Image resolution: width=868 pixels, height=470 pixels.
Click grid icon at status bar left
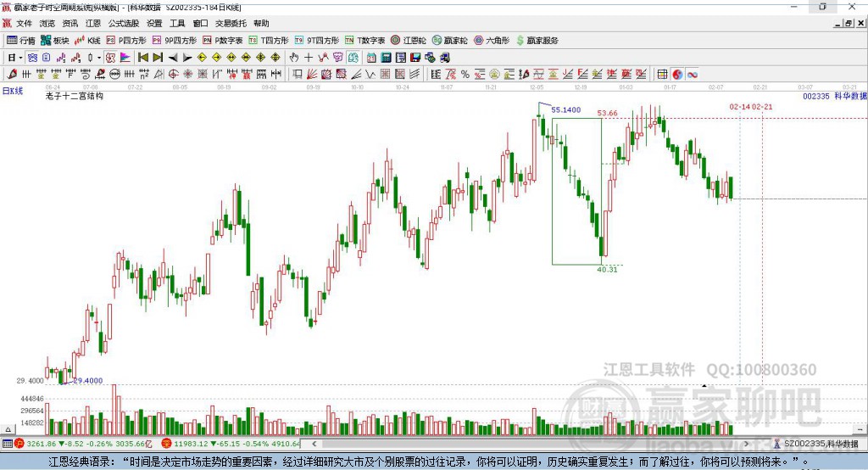coord(7,444)
